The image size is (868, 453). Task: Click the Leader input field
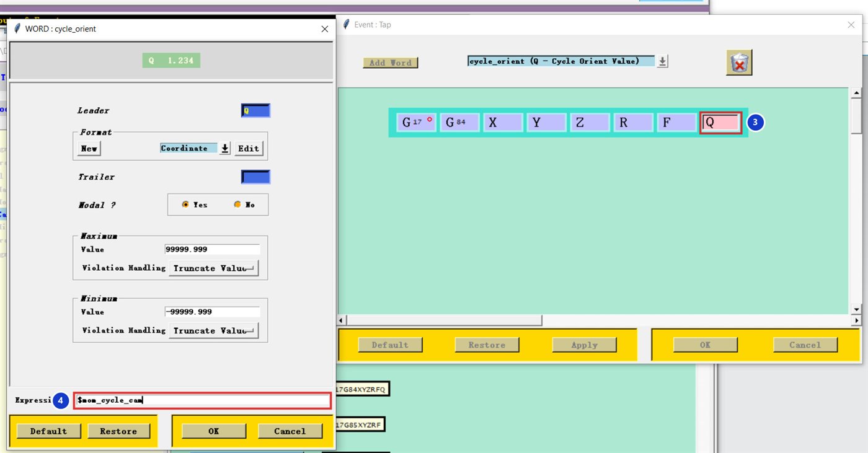point(255,111)
